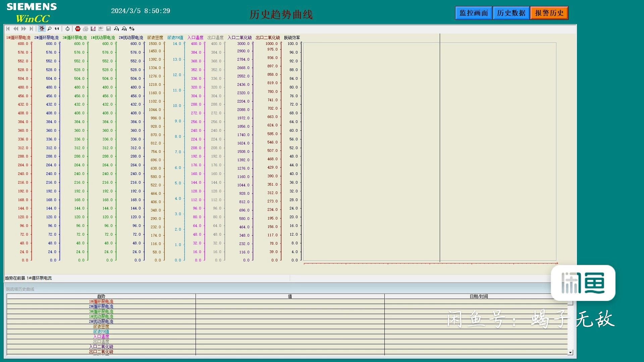Click the select trends chart icon

click(93, 29)
